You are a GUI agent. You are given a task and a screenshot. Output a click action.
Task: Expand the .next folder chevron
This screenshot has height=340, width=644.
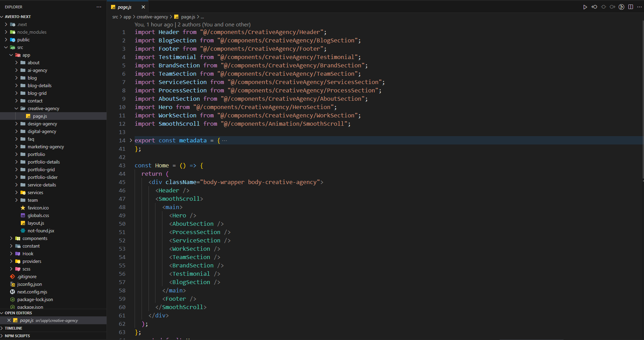coord(6,24)
